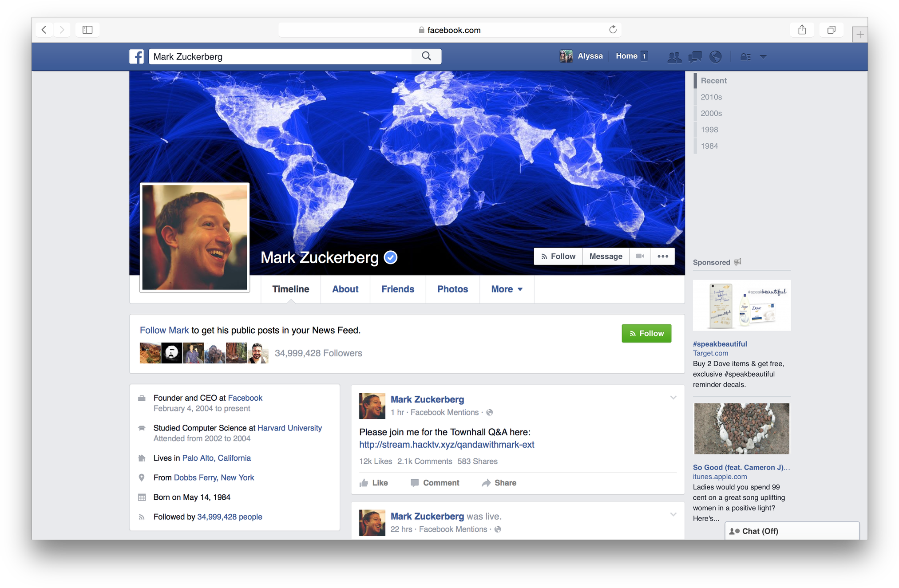The width and height of the screenshot is (899, 588).
Task: Click the Dove ad image thumbnail
Action: click(x=741, y=305)
